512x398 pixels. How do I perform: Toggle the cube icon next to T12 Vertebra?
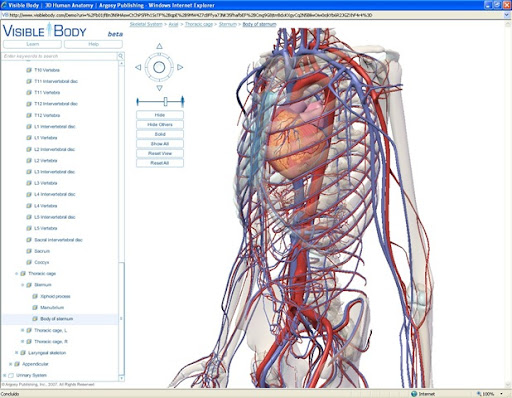[29, 115]
